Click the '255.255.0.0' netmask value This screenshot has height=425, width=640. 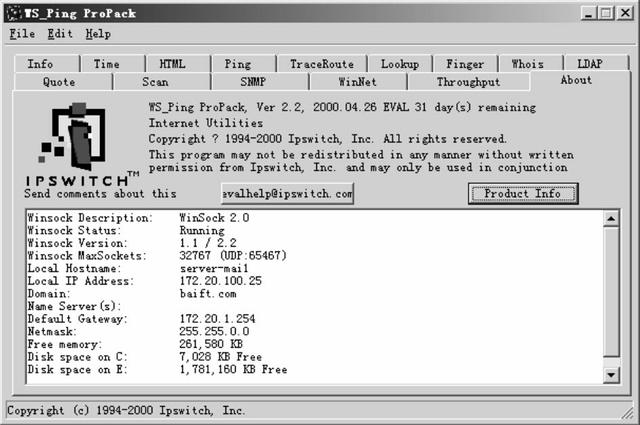pos(214,332)
